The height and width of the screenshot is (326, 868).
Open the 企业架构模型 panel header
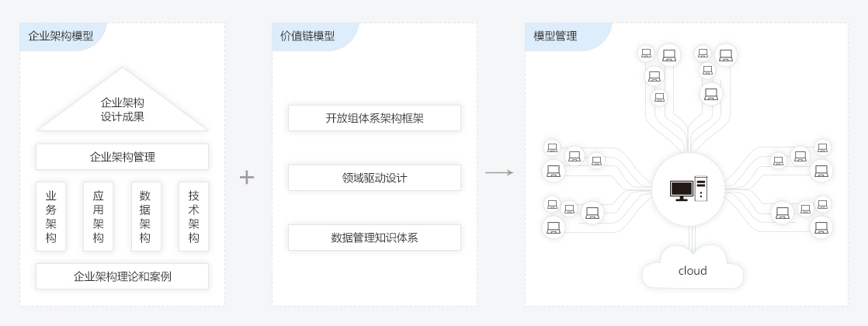[61, 36]
